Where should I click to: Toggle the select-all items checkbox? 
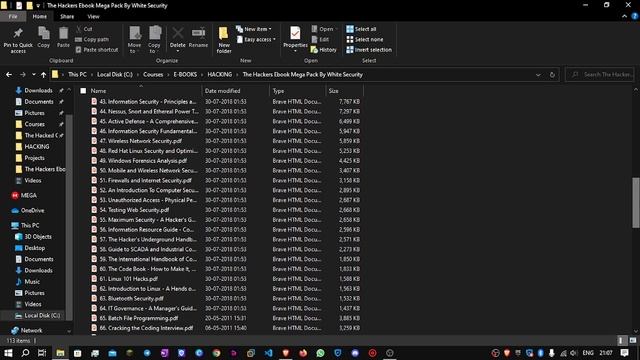[83, 91]
